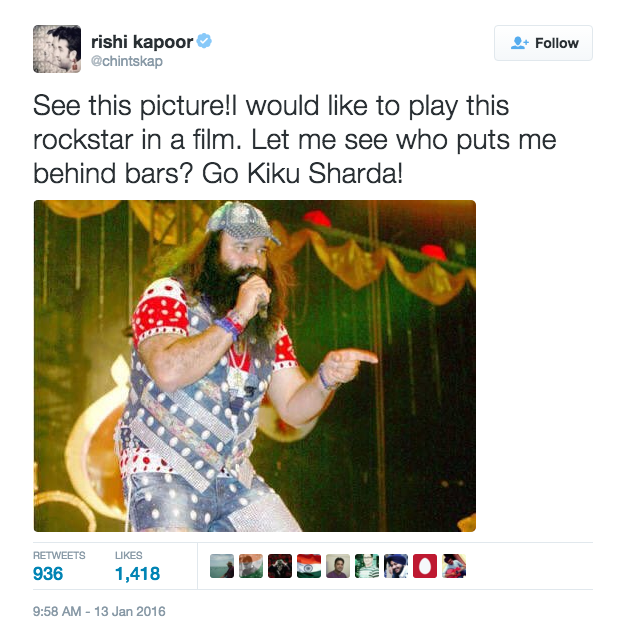622x627 pixels.
Task: Click the second liker avatar with tricolor tint
Action: 251,567
